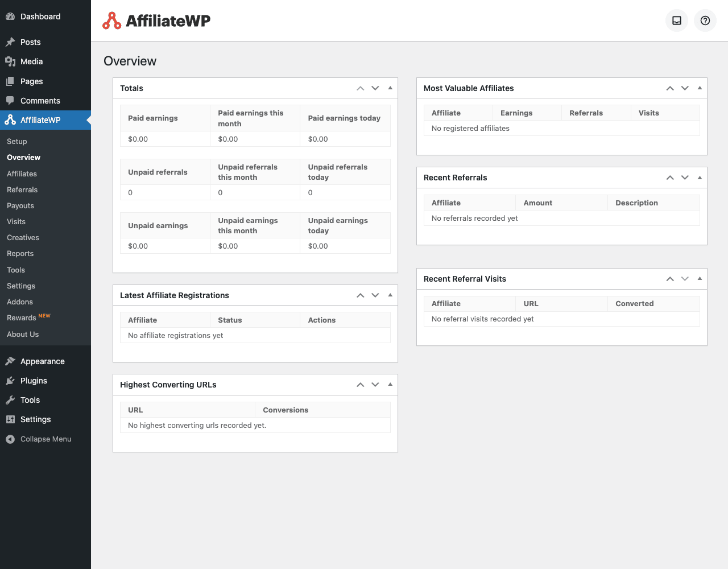Click the "Paid earnings this month" header cell
728x569 pixels.
tap(255, 118)
